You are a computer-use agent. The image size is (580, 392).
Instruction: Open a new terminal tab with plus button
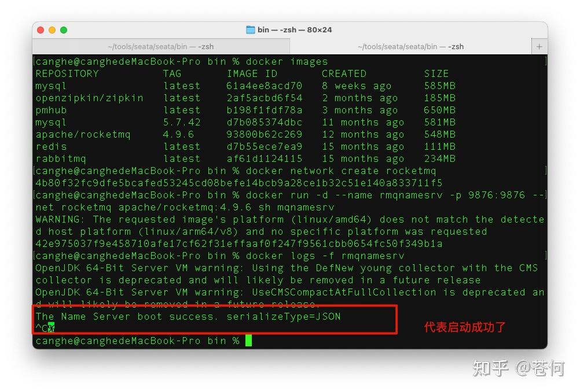click(539, 47)
